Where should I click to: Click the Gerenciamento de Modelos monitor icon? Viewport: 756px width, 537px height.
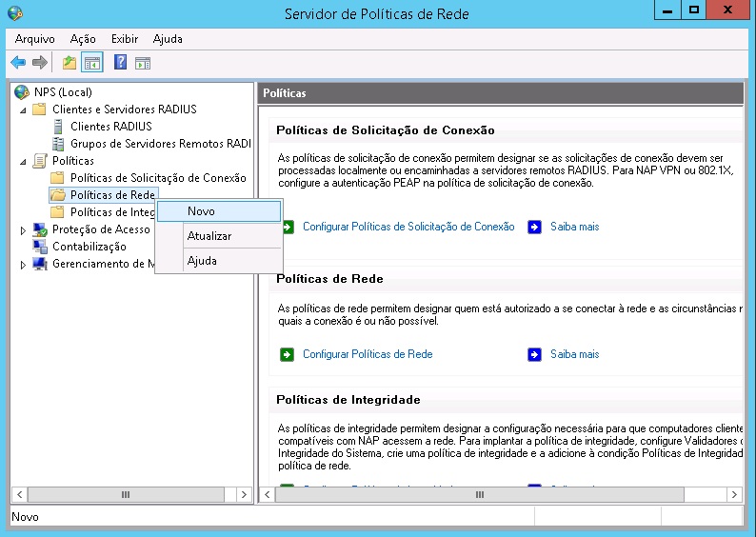[40, 264]
